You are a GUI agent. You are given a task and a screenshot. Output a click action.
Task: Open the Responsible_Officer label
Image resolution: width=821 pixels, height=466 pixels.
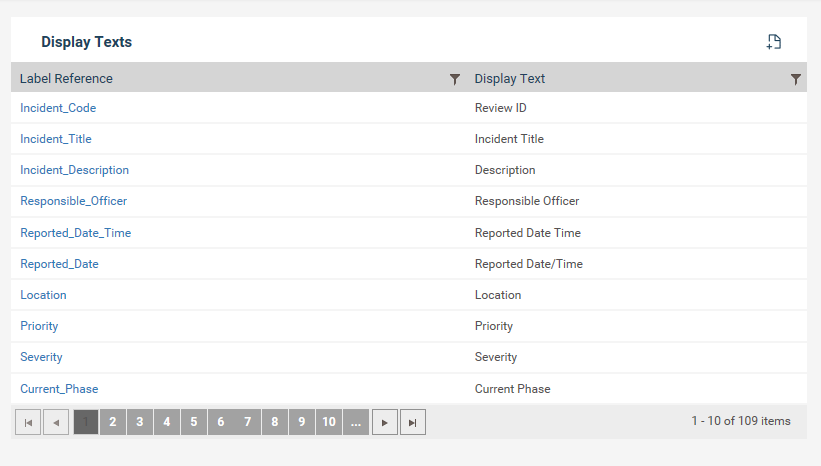coord(73,201)
